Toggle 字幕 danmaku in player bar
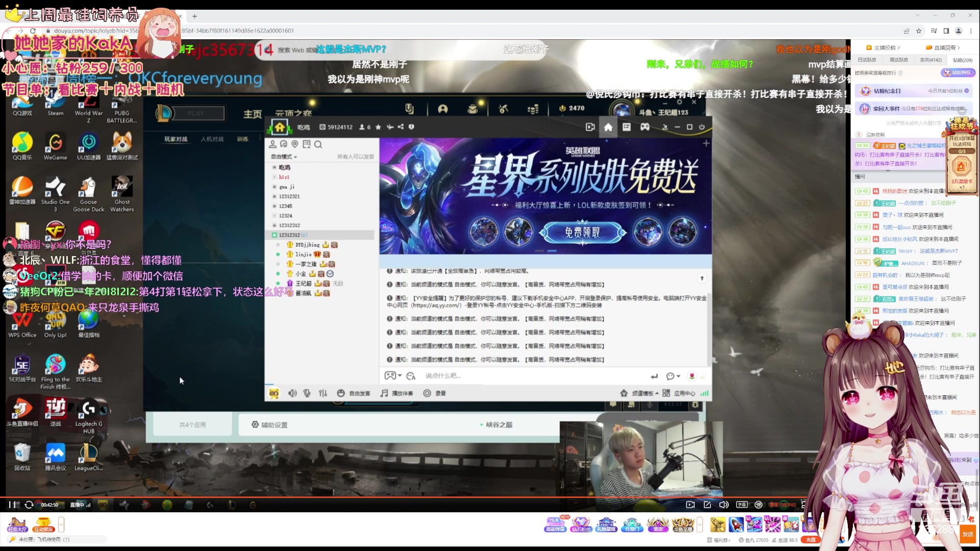This screenshot has height=551, width=980. (742, 505)
